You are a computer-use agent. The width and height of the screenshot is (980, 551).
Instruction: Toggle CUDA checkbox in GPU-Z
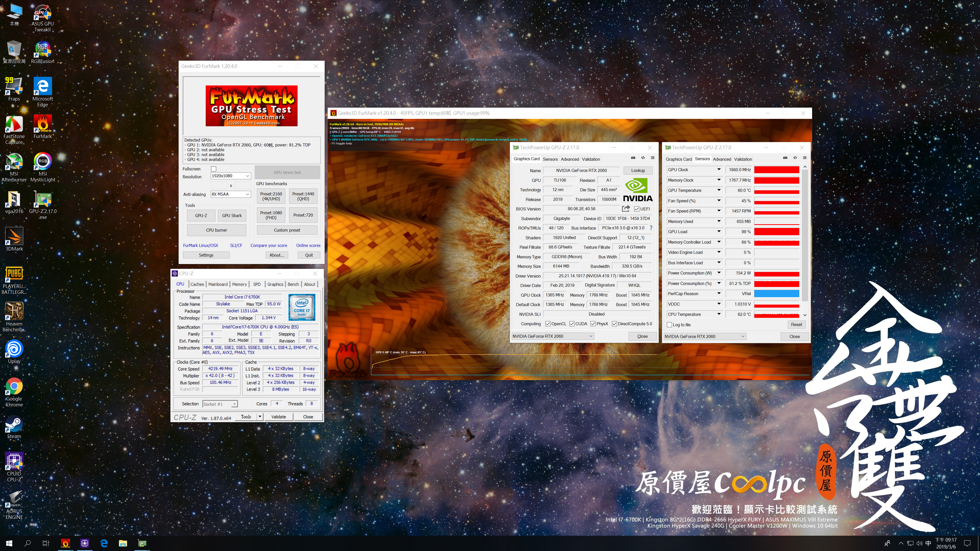(572, 324)
